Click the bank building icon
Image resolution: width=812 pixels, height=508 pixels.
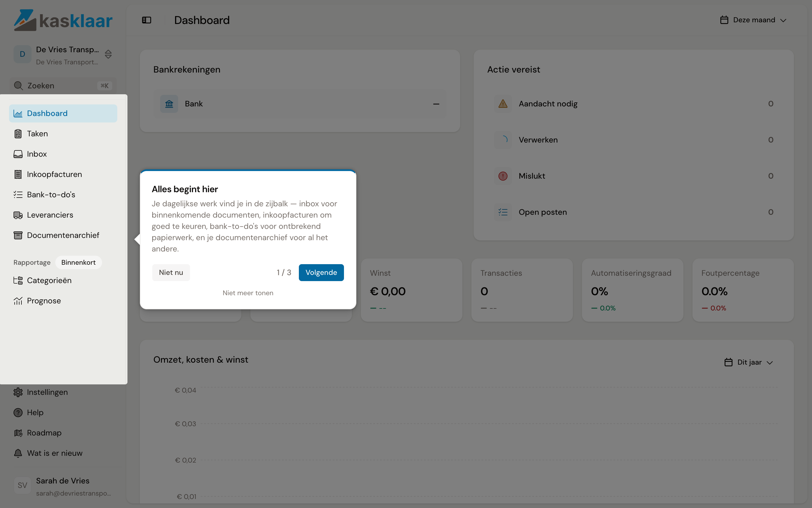coord(169,104)
